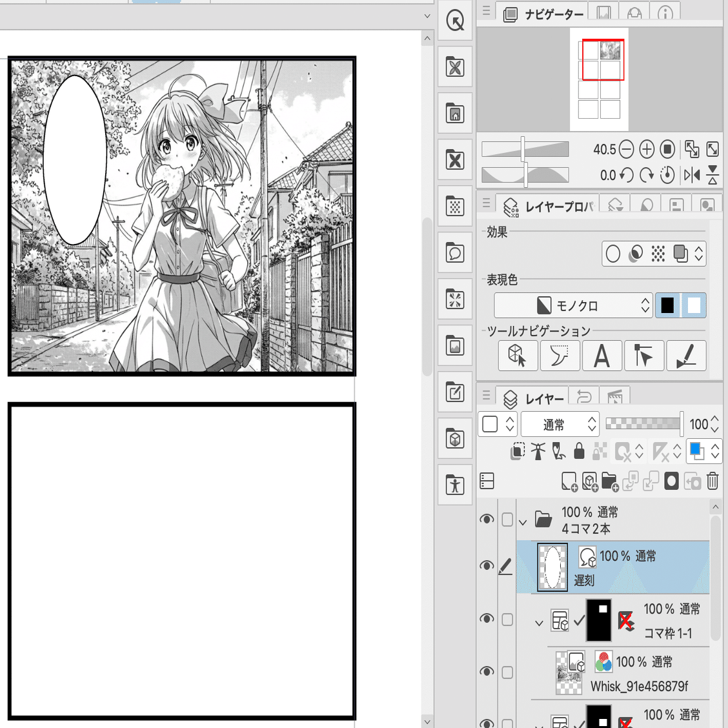Open the 通常 blending mode dropdown
The image size is (728, 728).
(560, 424)
